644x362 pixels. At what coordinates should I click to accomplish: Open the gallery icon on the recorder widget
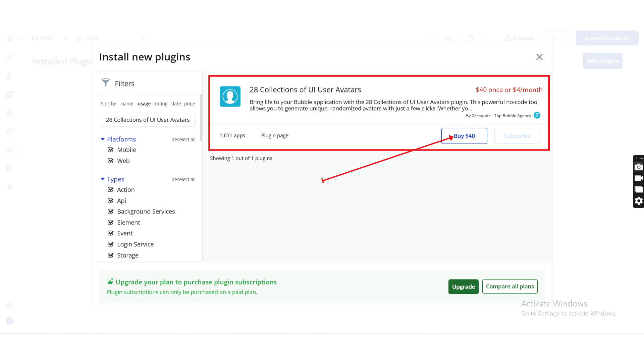639,189
